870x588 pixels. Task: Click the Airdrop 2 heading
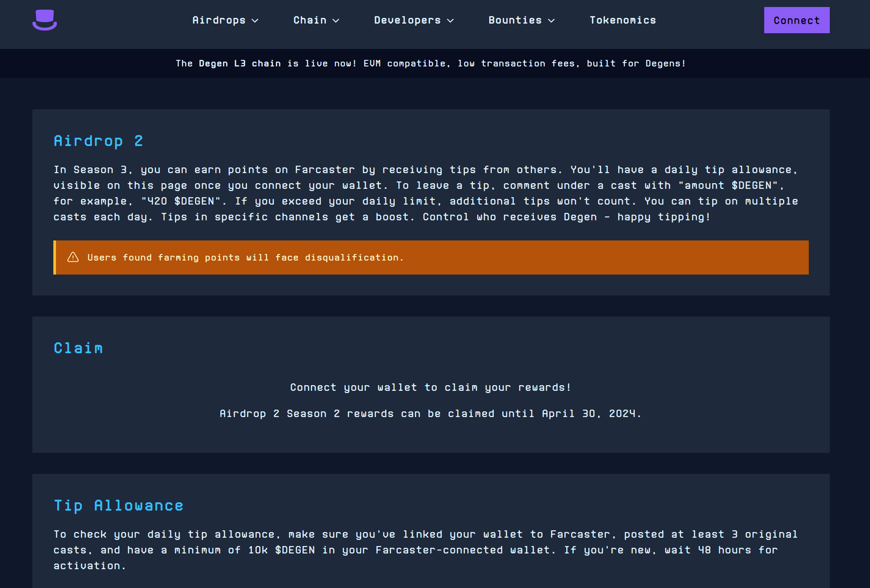click(98, 141)
